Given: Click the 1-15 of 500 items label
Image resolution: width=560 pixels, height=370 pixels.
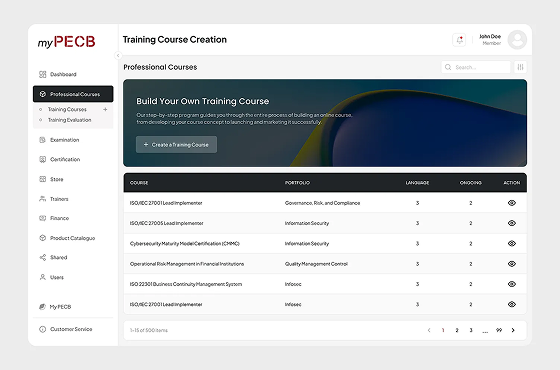Looking at the screenshot, I should 149,330.
